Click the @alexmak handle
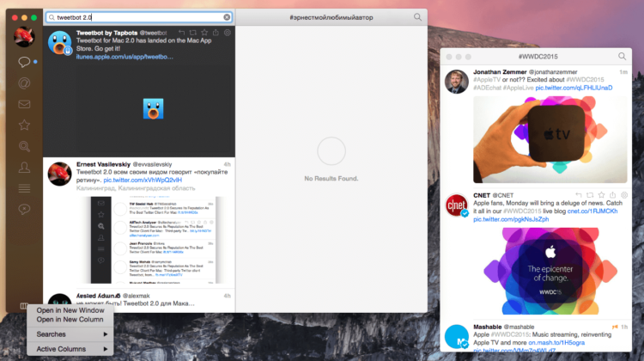This screenshot has width=644, height=361. (137, 296)
